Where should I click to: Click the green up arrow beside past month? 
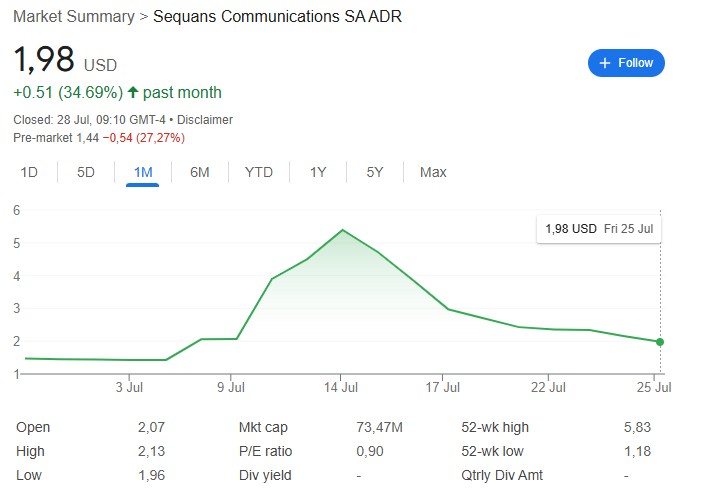pos(133,92)
